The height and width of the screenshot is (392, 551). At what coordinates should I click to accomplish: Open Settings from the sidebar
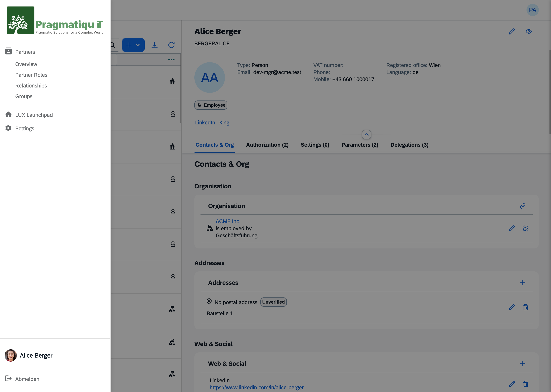(25, 128)
